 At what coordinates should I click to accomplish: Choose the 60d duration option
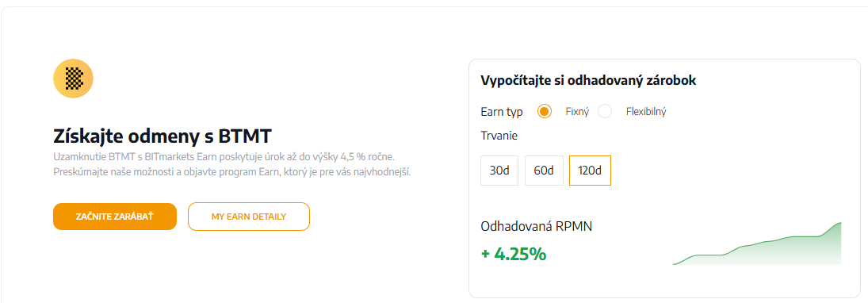point(544,170)
